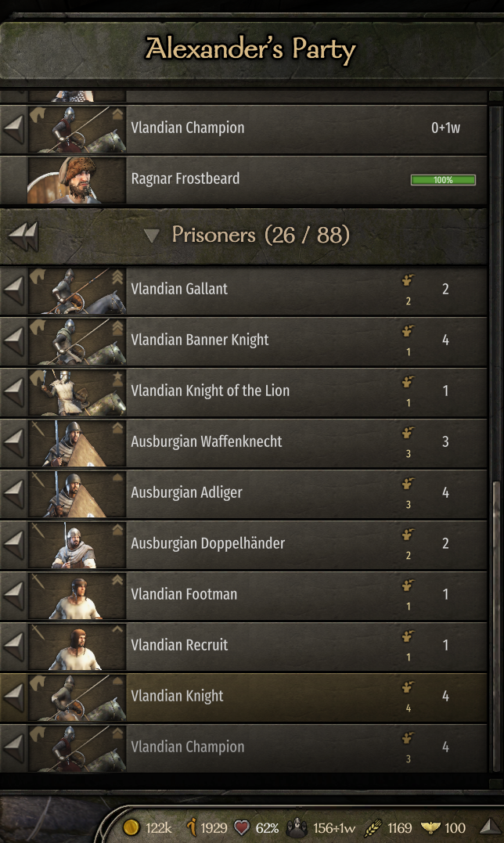Click the recruit prisoner icon for Vlandian Gallant
Screen dimensions: 504x843
tap(408, 282)
